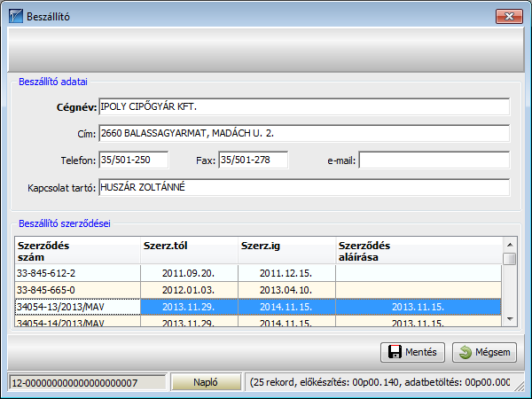Viewport: 532px width, 399px height.
Task: Click into the Cím address field
Action: 304,133
